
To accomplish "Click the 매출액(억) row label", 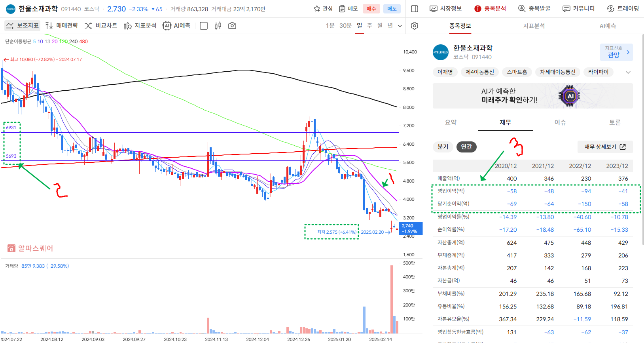I will point(449,178).
